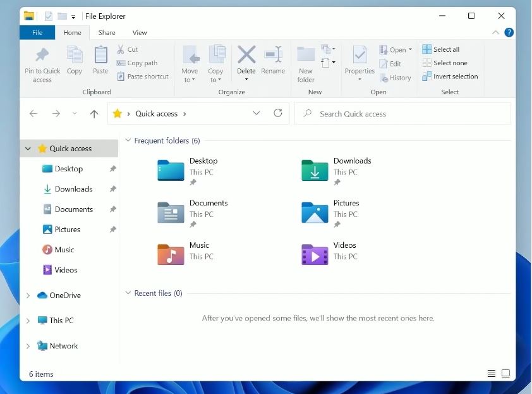The image size is (532, 394).
Task: Open the Music folder tile
Action: coord(186,254)
